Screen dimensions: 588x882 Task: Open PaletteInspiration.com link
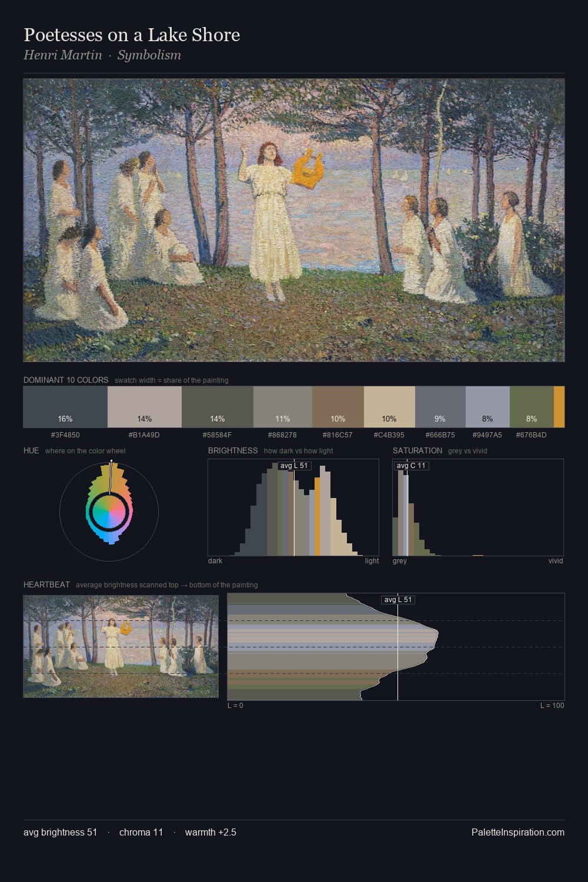(518, 832)
